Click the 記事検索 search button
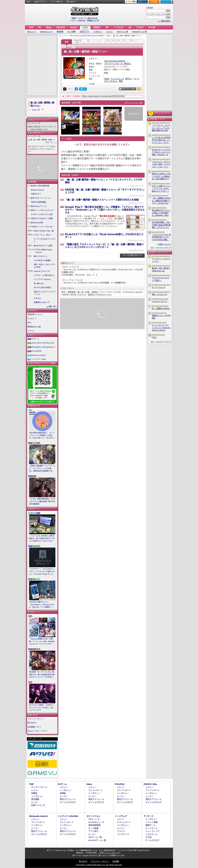This screenshot has width=198, height=868. point(168,11)
